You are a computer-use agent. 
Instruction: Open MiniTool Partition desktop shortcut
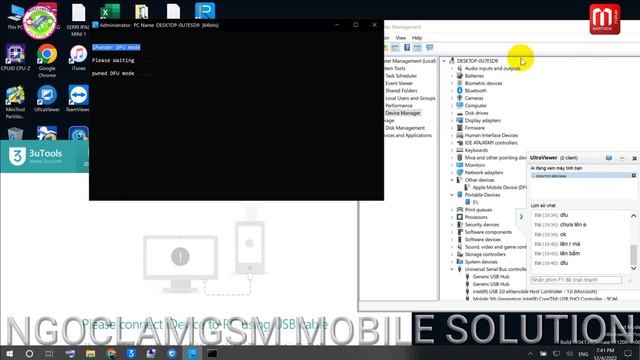15,102
